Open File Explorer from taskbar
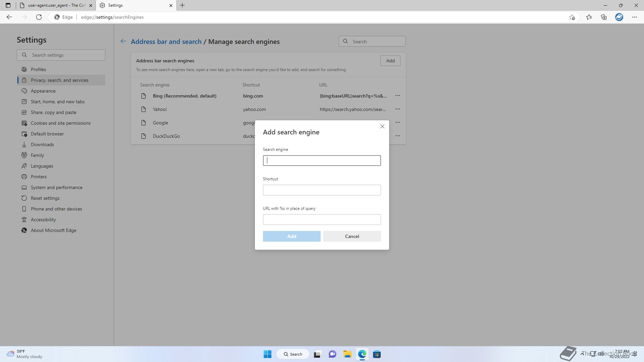644x362 pixels. click(347, 354)
